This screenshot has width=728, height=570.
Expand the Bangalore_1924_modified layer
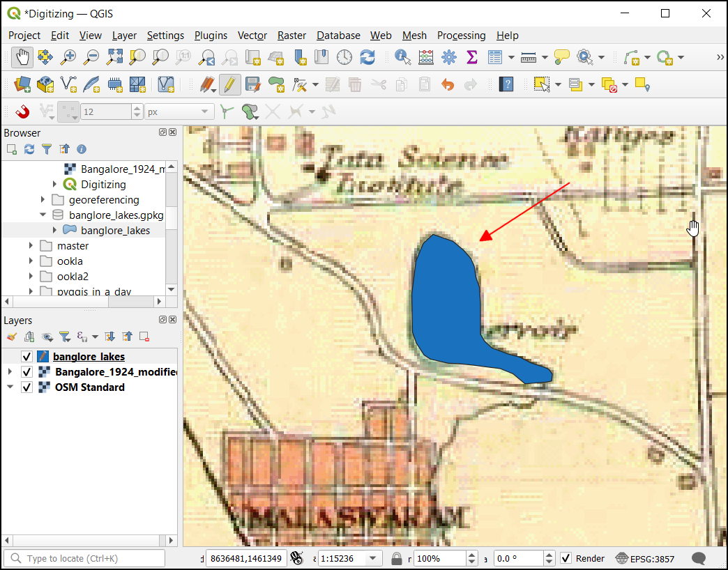10,372
